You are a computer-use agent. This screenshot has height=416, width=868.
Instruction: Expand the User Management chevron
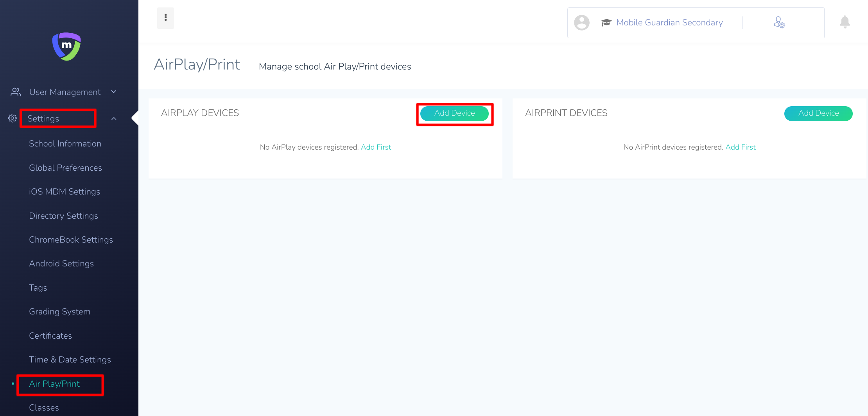coord(114,92)
